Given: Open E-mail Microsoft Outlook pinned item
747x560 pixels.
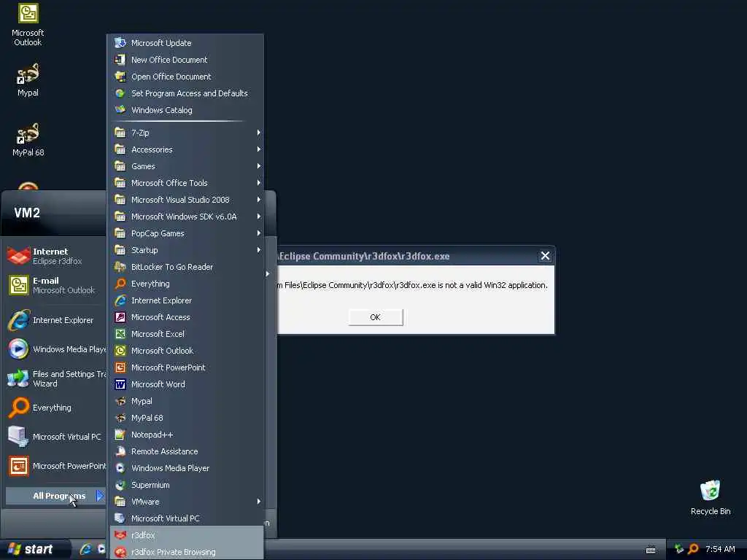Looking at the screenshot, I should click(x=55, y=285).
